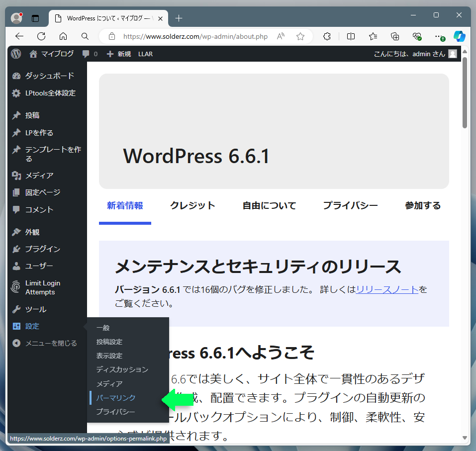Click the brush icon next to 外観
The image size is (476, 451).
pyautogui.click(x=16, y=232)
